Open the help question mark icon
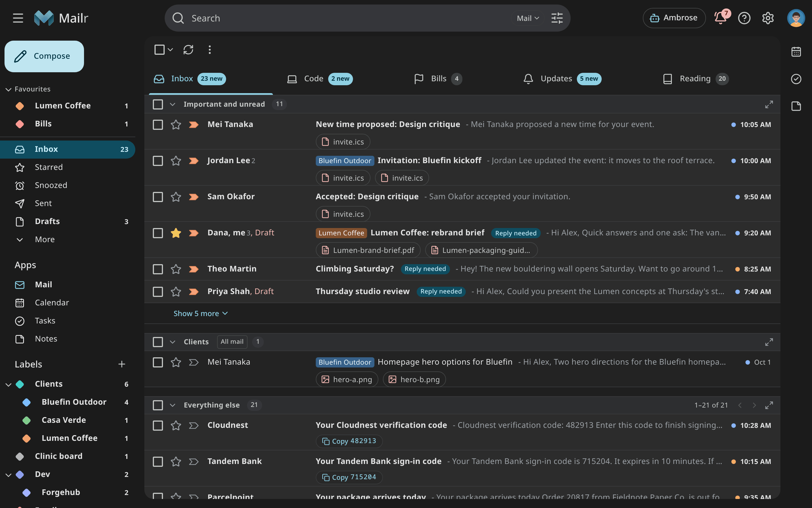The height and width of the screenshot is (508, 812). [x=744, y=18]
